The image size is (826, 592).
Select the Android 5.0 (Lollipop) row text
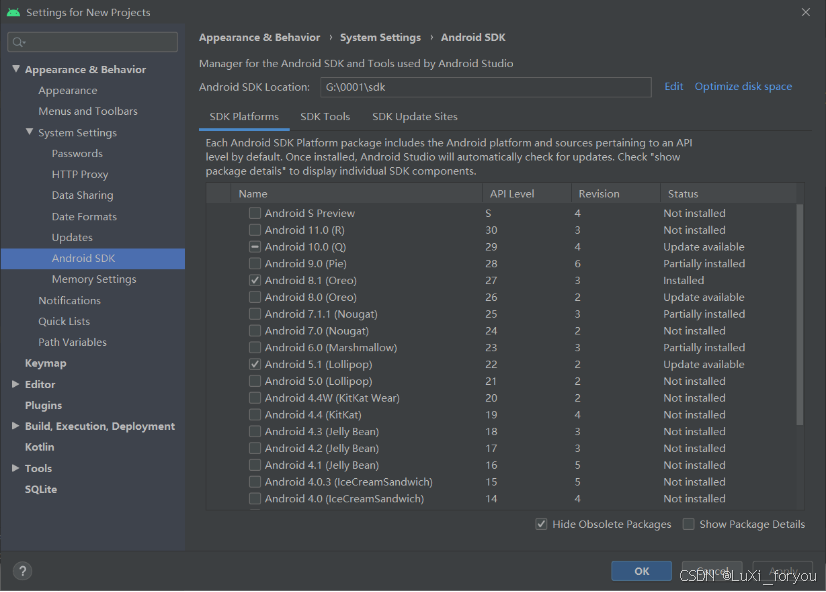pyautogui.click(x=318, y=381)
